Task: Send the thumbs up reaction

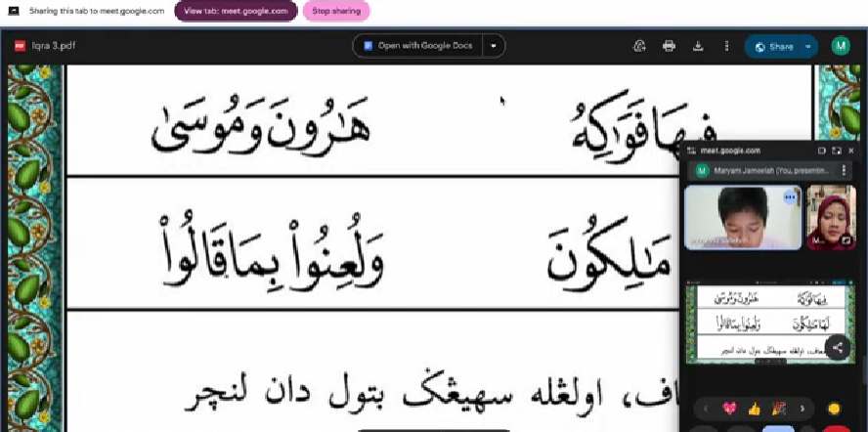Action: [x=753, y=409]
